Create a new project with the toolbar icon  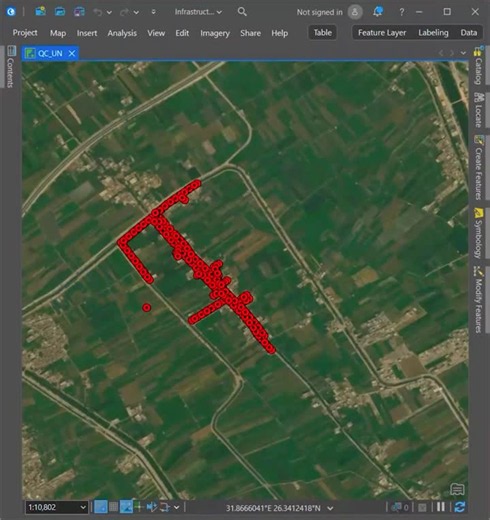click(x=41, y=12)
